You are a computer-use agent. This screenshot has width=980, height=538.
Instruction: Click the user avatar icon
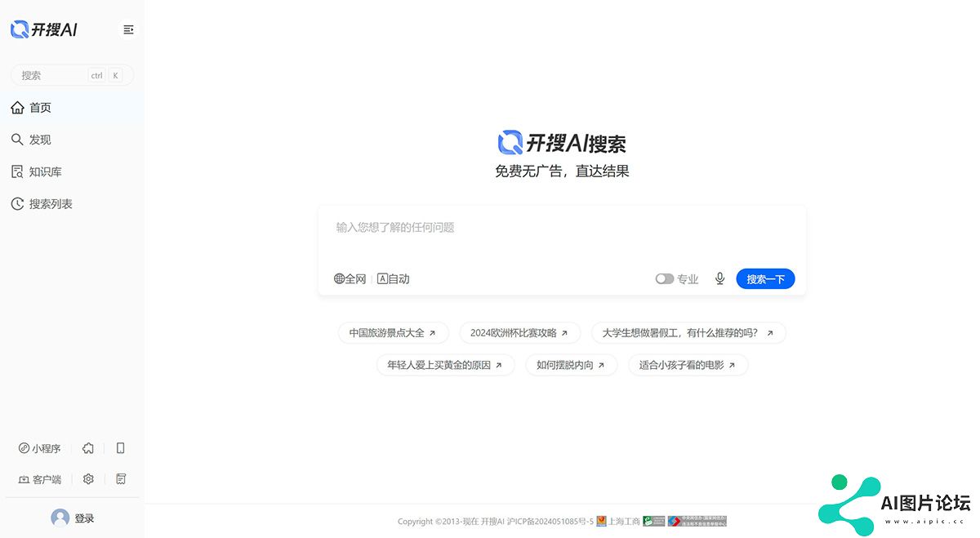click(x=60, y=518)
